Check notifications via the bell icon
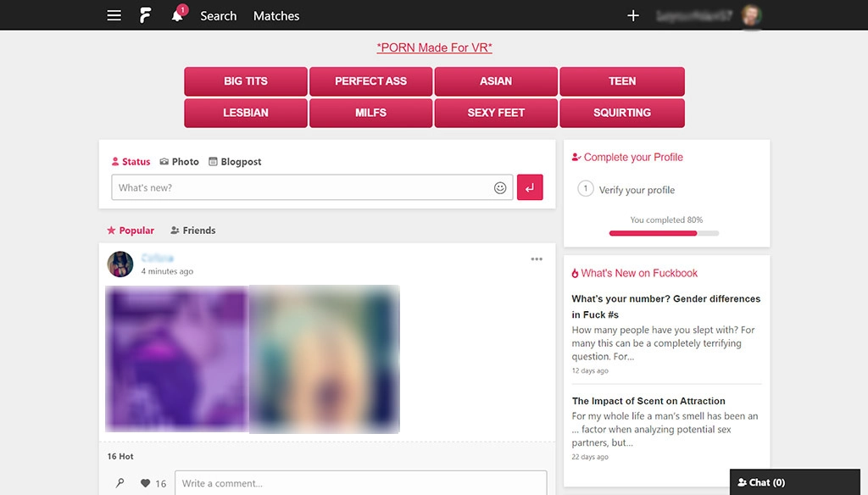 click(x=176, y=15)
